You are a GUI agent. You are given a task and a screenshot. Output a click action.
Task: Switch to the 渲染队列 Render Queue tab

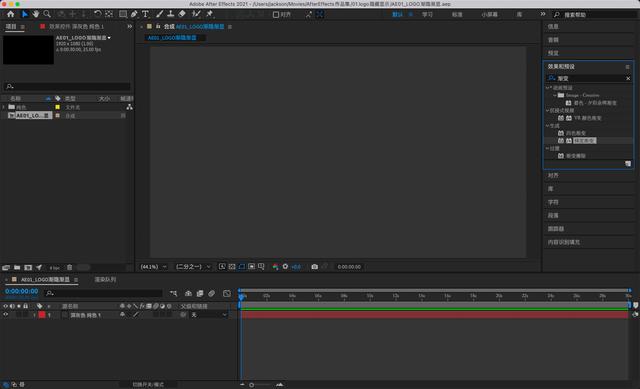[x=105, y=280]
